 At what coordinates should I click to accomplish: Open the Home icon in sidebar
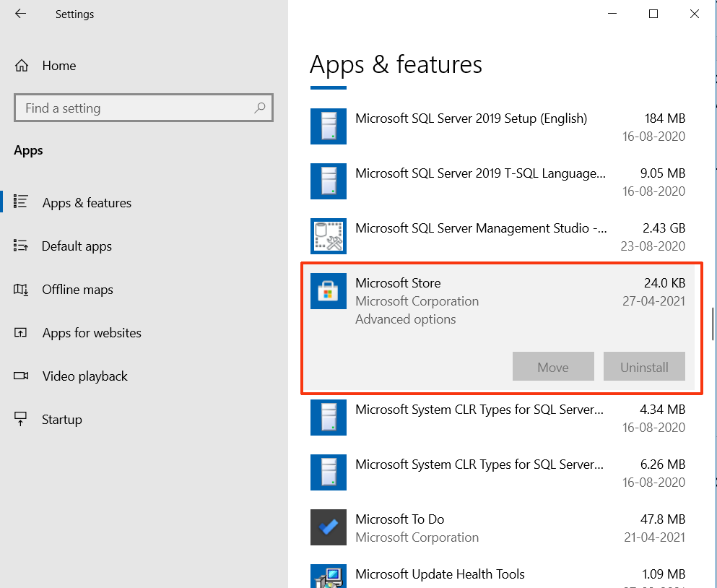click(22, 66)
